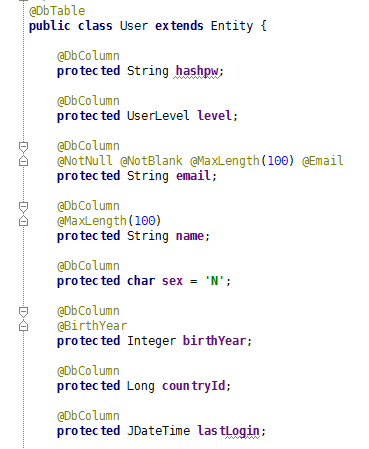Collapse fold marker beside email @DbColumn annotation

click(x=23, y=146)
